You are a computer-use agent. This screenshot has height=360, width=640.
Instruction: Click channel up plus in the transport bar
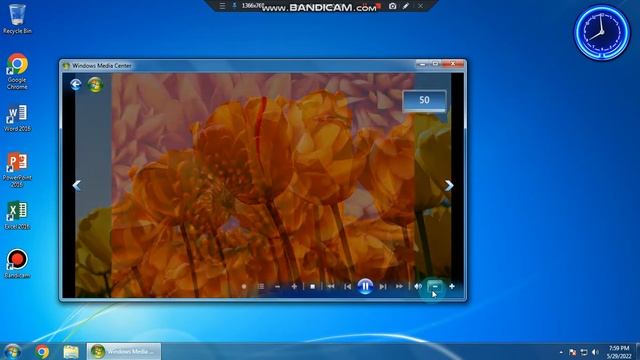(x=294, y=287)
